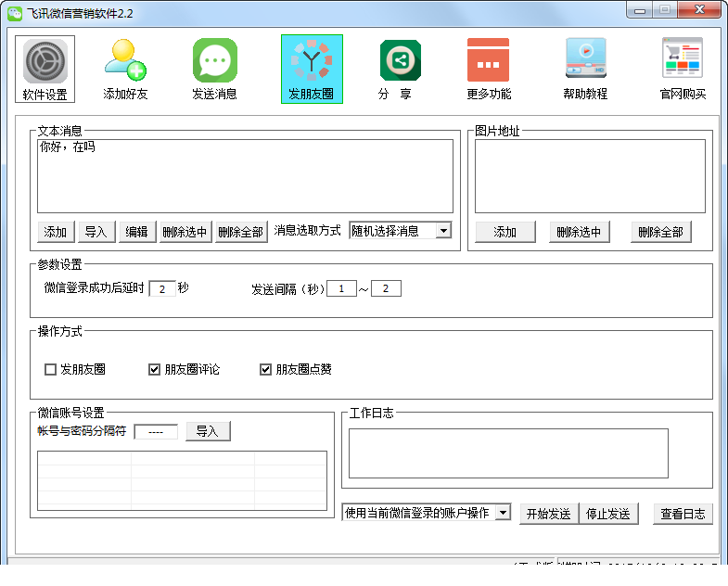Click the 工作日志 log box

point(508,453)
